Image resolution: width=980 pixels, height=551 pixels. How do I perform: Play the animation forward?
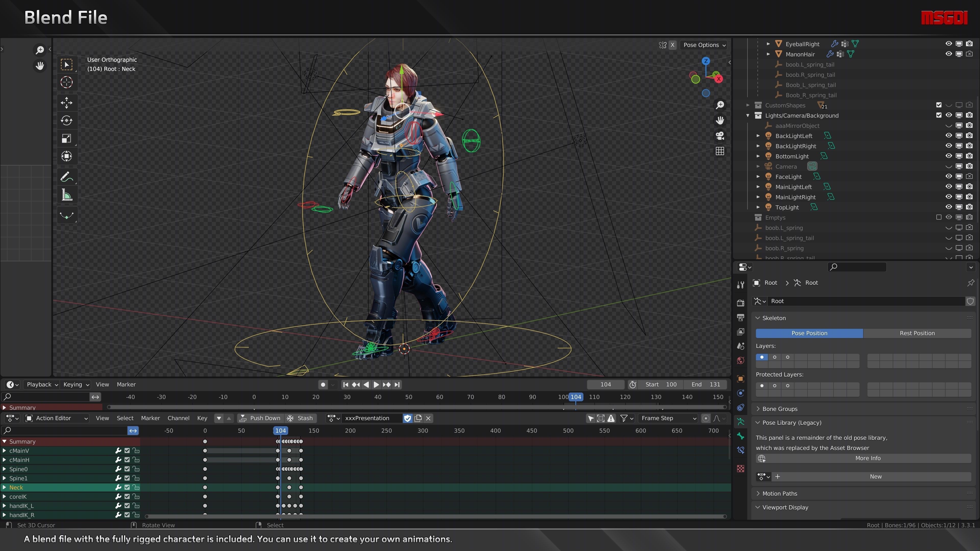[376, 384]
